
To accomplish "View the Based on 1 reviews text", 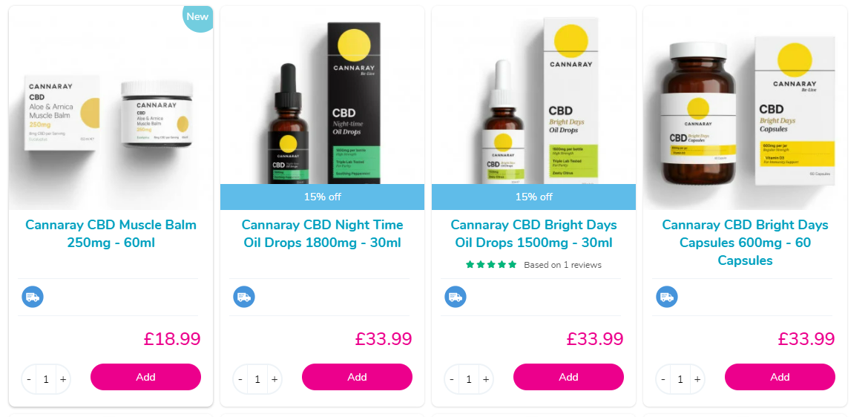I will pyautogui.click(x=562, y=265).
